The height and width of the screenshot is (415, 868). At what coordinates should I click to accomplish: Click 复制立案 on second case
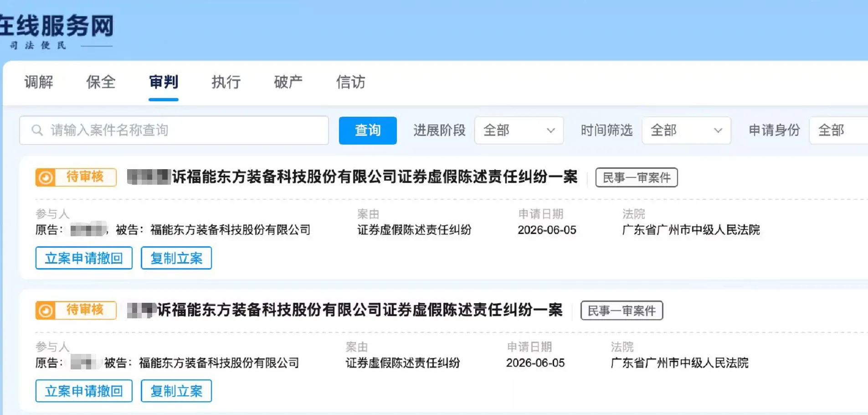[176, 391]
